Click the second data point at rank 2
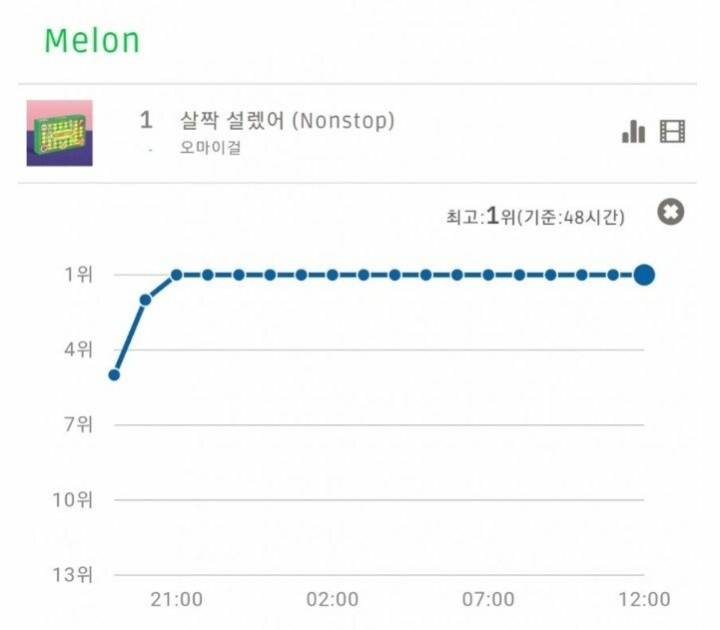720x630 pixels. (x=145, y=299)
